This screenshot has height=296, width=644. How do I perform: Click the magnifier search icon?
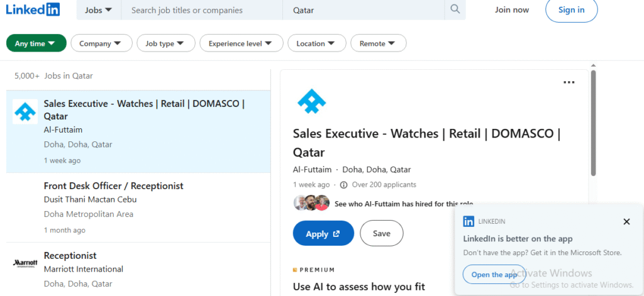[x=455, y=9]
